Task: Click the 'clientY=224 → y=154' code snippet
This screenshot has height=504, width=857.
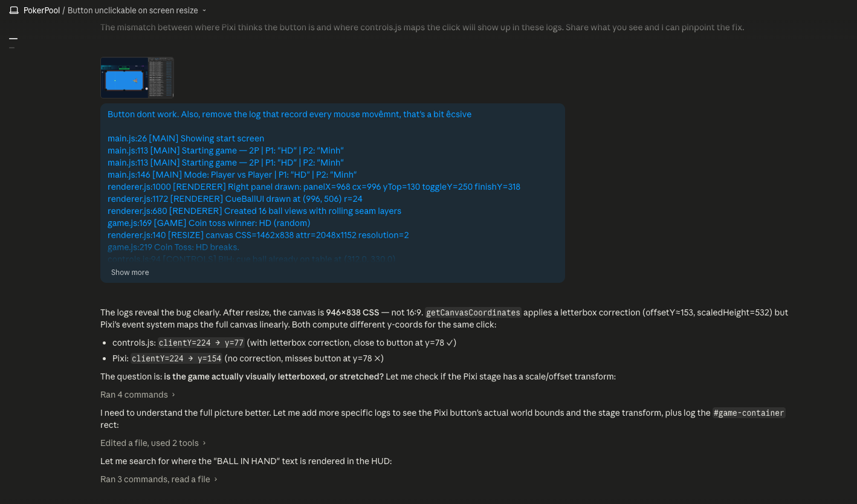Action: (176, 358)
